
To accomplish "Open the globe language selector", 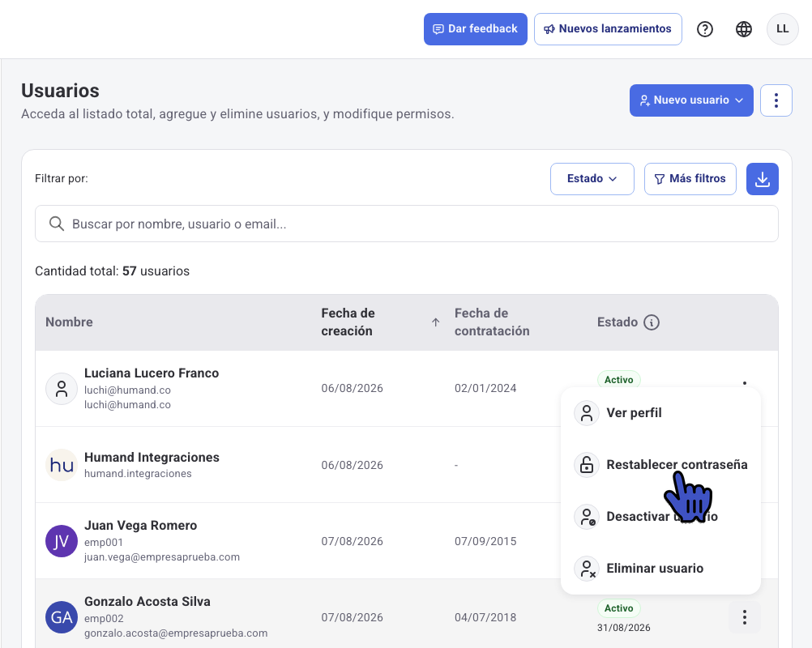I will tap(744, 29).
